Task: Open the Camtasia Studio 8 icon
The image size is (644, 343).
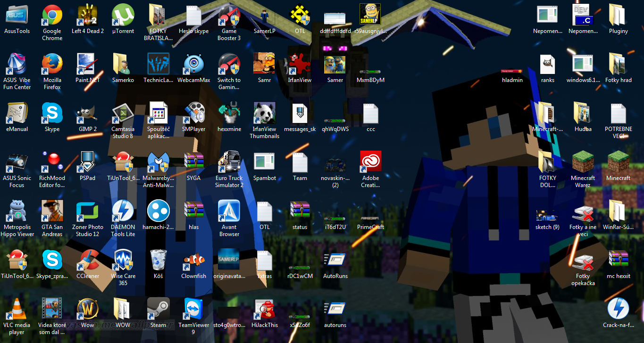Action: click(x=123, y=114)
